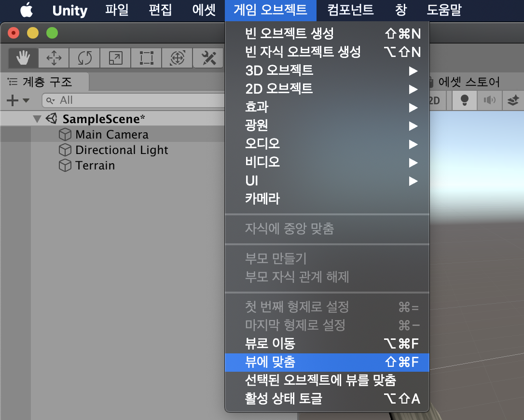
Task: Switch to the 에셋 스토어 tab
Action: tap(468, 82)
